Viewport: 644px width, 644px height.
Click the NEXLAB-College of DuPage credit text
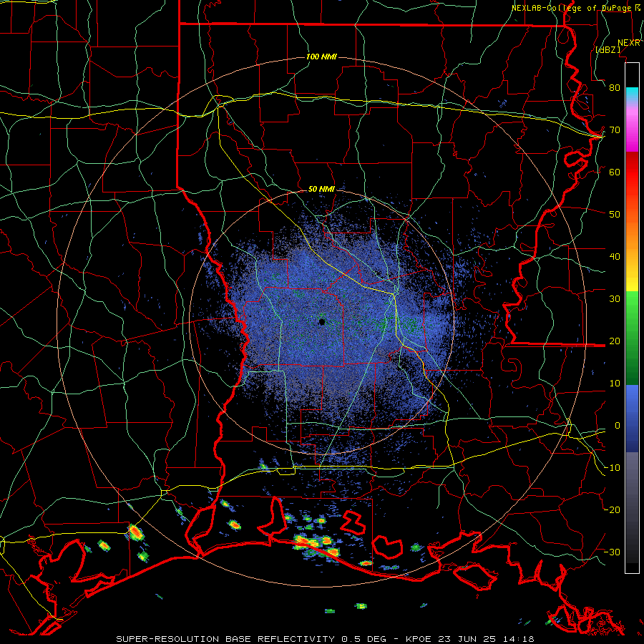pos(571,8)
